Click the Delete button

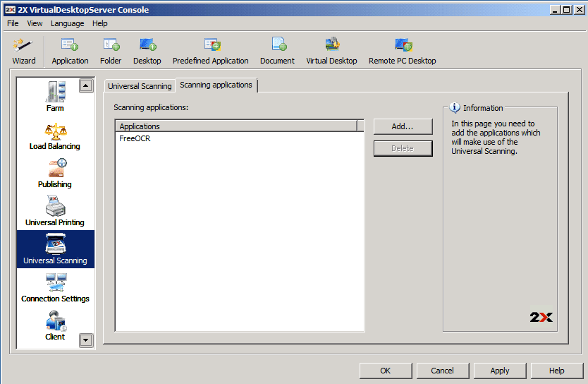[403, 148]
